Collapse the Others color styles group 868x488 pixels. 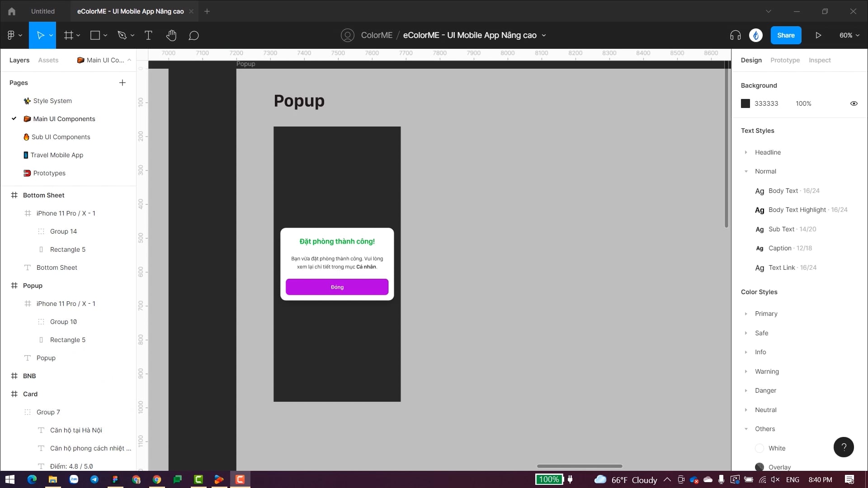[746, 429]
